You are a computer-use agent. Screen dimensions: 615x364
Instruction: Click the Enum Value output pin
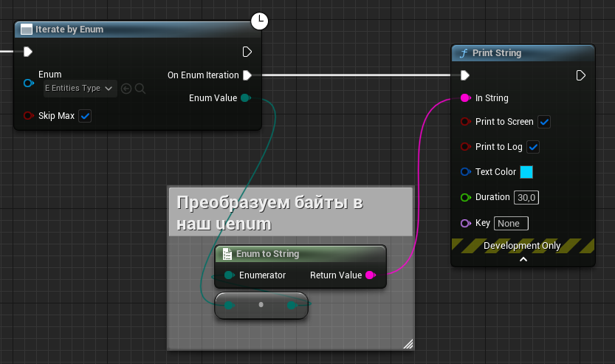245,98
